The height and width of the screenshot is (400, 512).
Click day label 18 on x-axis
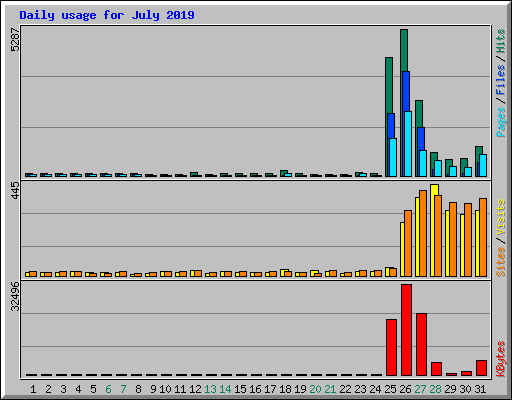[285, 389]
